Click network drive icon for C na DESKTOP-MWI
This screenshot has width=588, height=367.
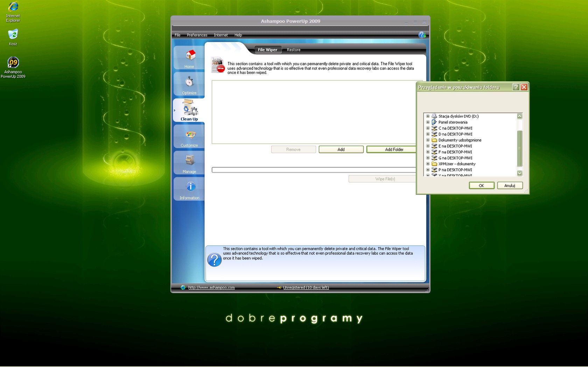click(x=434, y=128)
